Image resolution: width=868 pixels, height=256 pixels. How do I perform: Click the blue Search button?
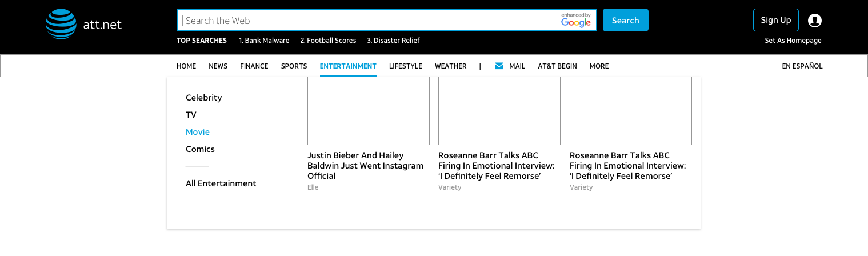626,20
